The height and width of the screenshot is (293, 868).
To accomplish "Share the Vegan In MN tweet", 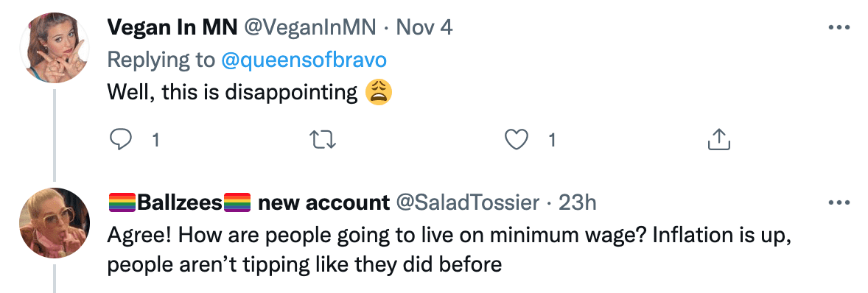I will click(719, 141).
